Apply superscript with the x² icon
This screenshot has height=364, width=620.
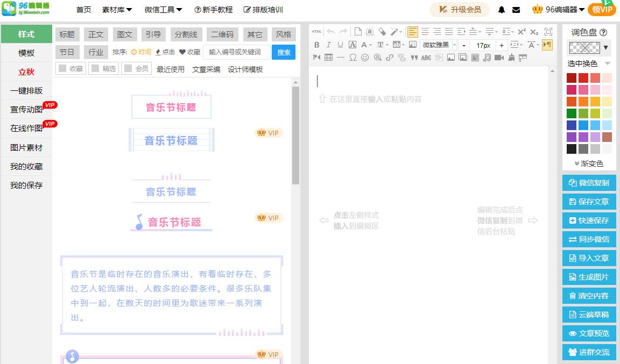point(521,31)
